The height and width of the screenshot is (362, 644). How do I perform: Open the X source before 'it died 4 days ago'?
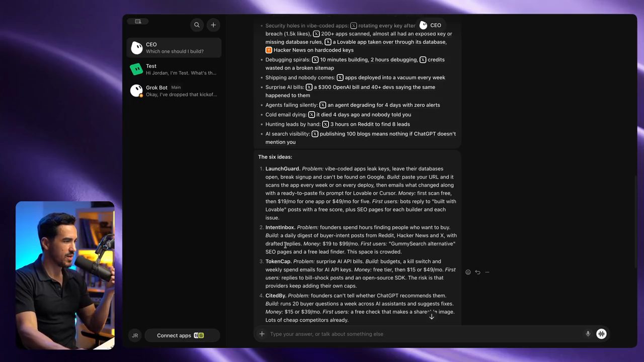(311, 115)
